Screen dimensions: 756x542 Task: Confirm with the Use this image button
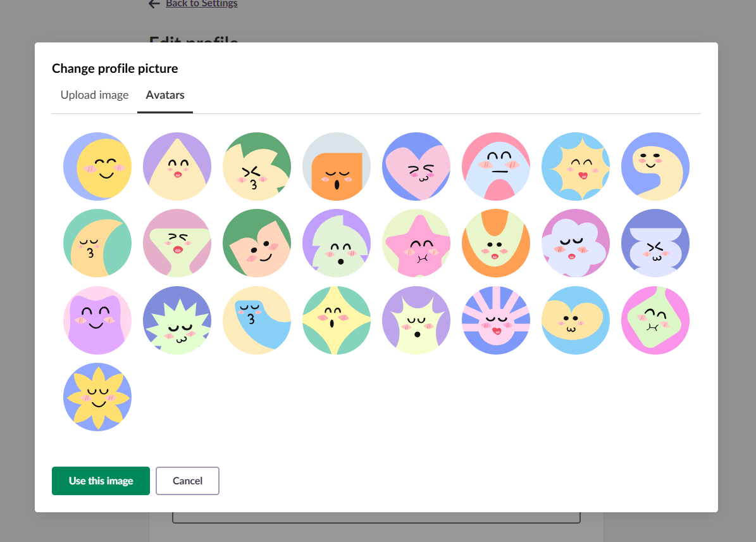tap(101, 481)
